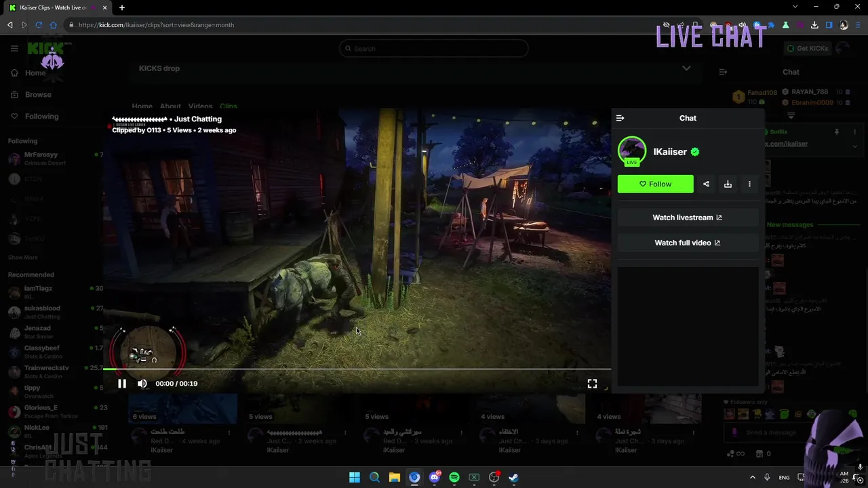The height and width of the screenshot is (488, 868).
Task: Open Spotify from taskbar
Action: [x=454, y=477]
